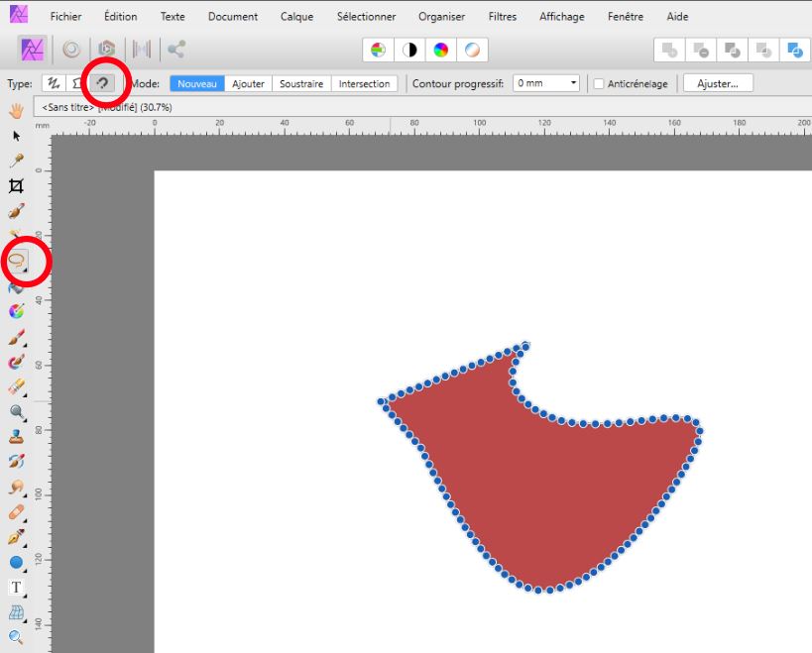This screenshot has width=812, height=653.
Task: Select the <Sans titre> document tab
Action: click(x=107, y=107)
